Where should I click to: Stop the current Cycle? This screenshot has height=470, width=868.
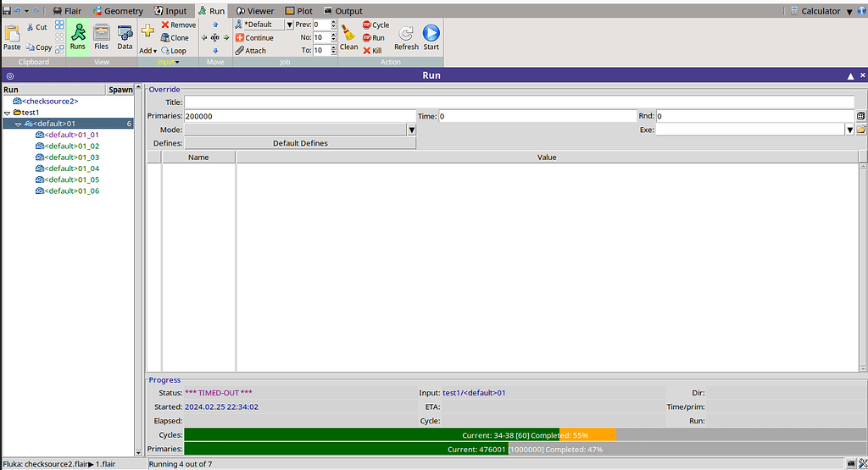376,25
